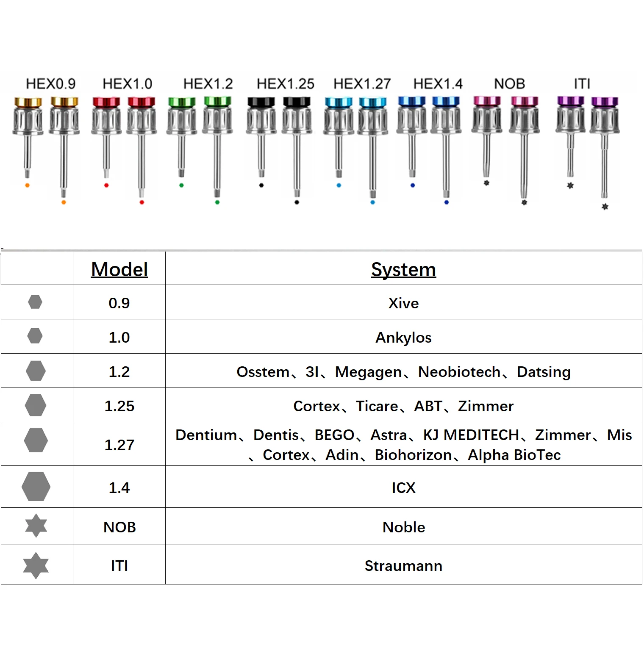This screenshot has width=644, height=670.
Task: Select the hexagon icon in the 1.2 row
Action: [36, 371]
